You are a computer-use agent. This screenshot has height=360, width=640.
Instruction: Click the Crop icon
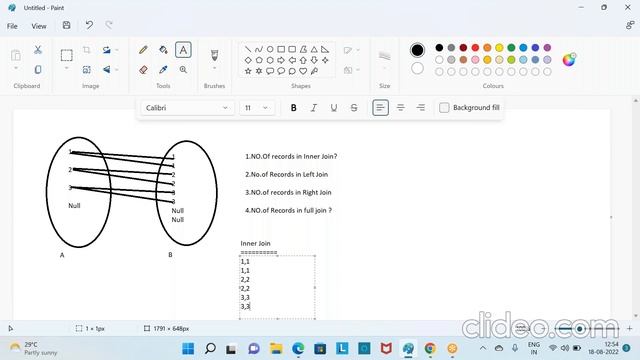tap(87, 50)
